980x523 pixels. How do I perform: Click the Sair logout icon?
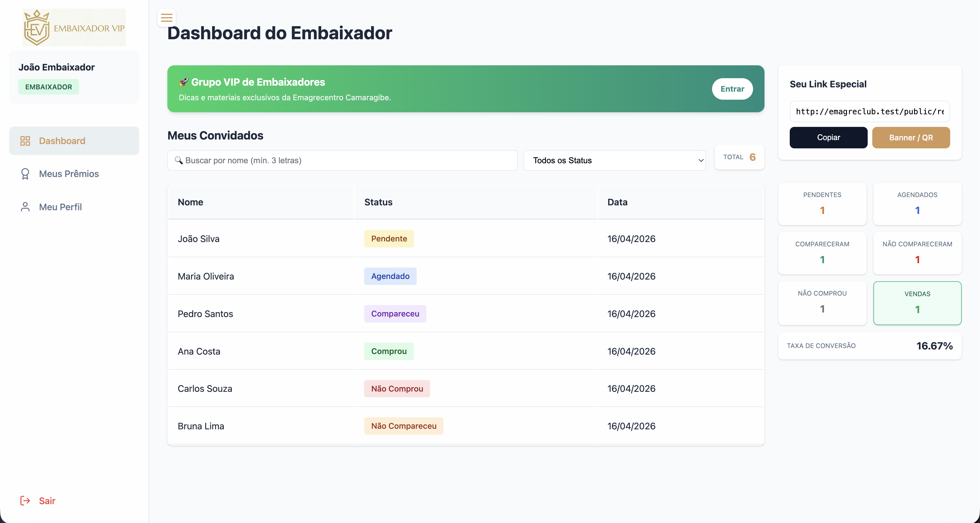[25, 501]
